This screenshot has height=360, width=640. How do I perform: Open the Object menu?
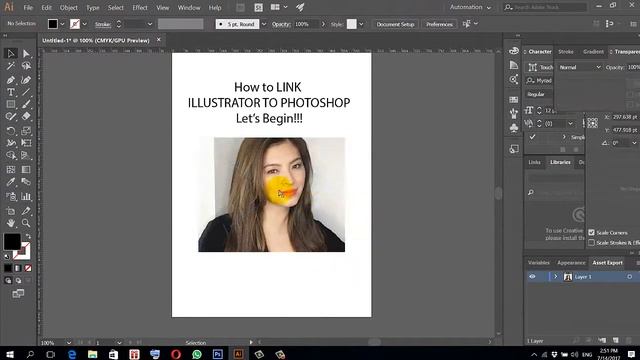pos(69,8)
